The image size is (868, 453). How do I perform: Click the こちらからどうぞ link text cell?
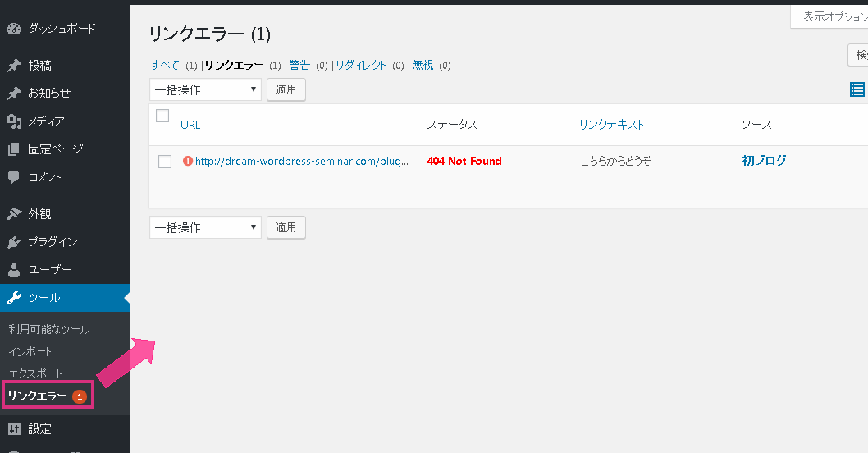(615, 161)
